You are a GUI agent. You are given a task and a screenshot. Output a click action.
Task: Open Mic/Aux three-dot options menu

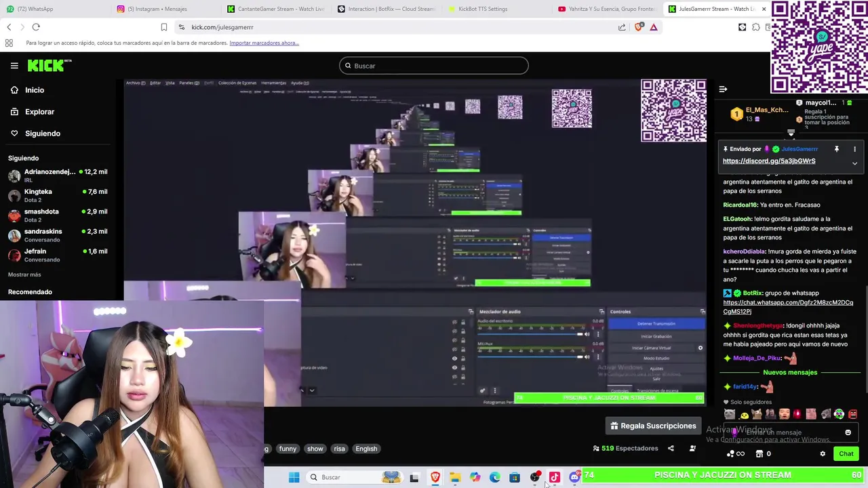click(597, 357)
